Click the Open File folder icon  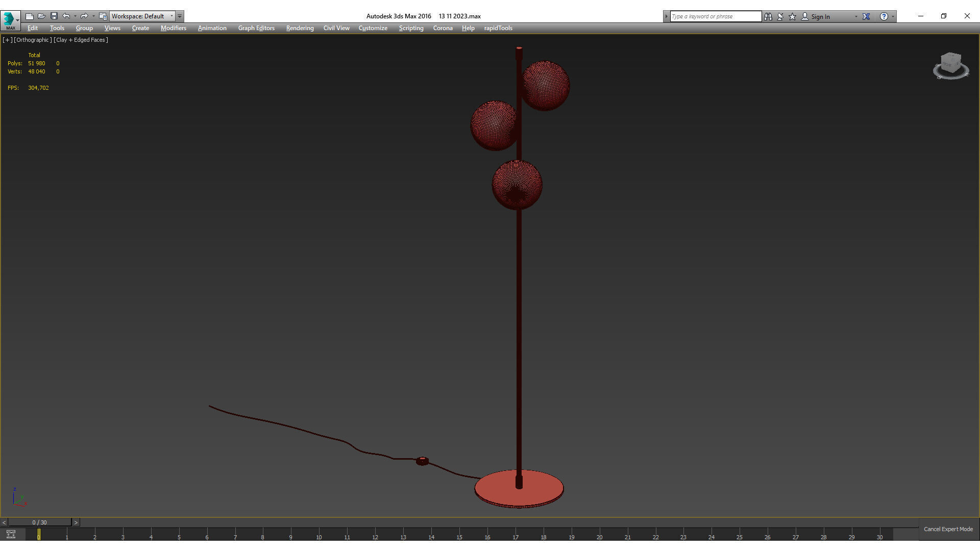[42, 16]
